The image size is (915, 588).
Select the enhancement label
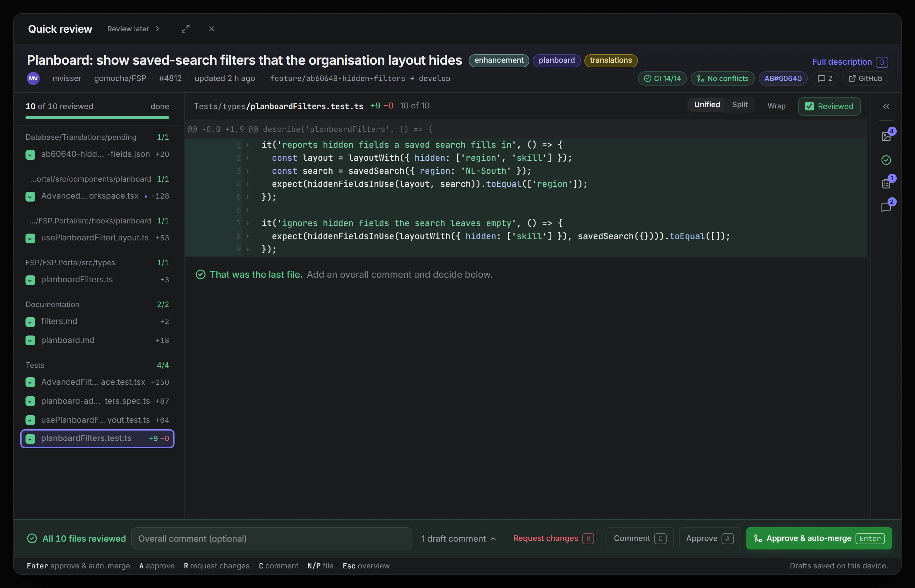(x=499, y=60)
